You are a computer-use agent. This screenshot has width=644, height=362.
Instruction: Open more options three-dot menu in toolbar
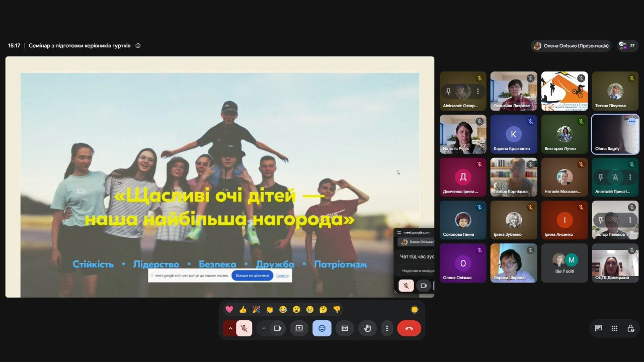pos(387,328)
